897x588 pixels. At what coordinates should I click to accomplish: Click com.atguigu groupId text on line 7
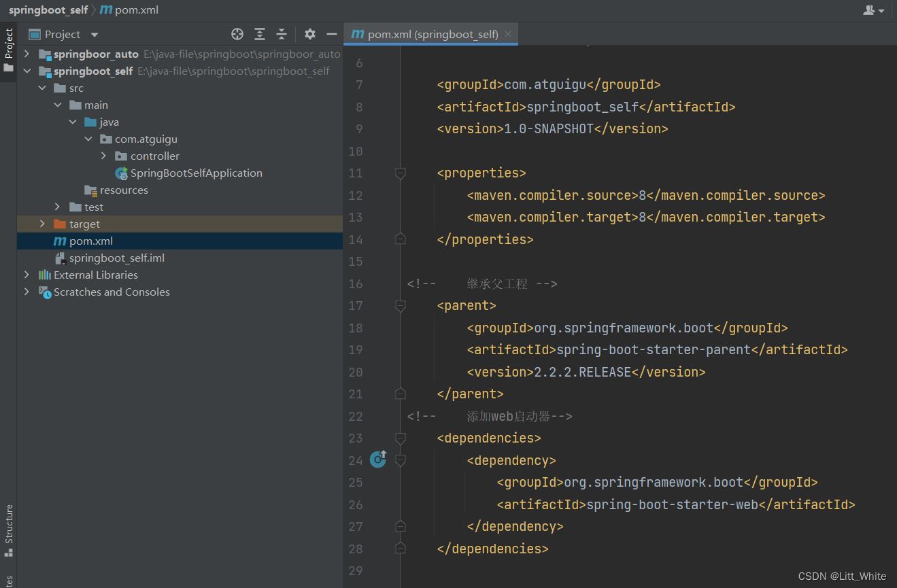[x=545, y=84]
